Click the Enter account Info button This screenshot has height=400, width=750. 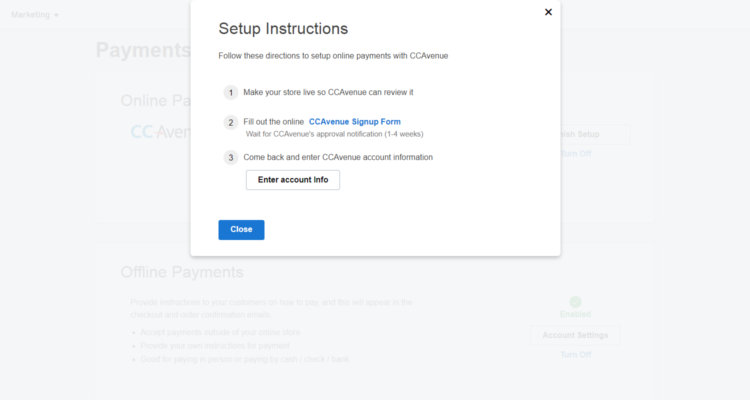[x=293, y=180]
